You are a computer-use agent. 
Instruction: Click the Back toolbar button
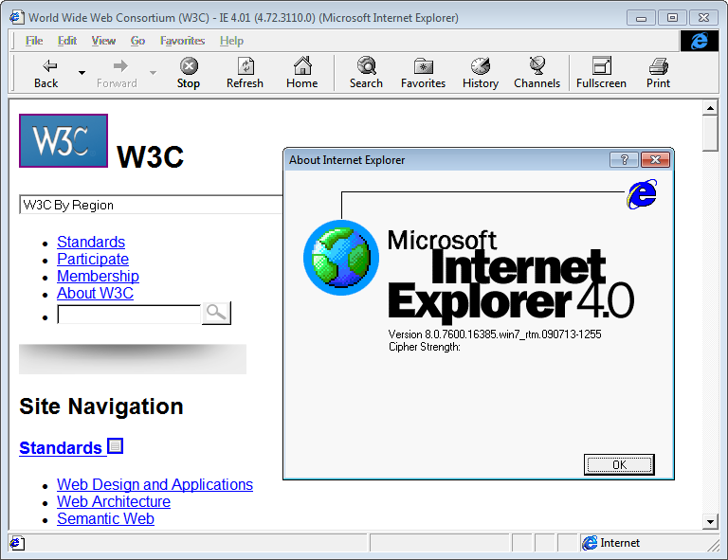(45, 73)
